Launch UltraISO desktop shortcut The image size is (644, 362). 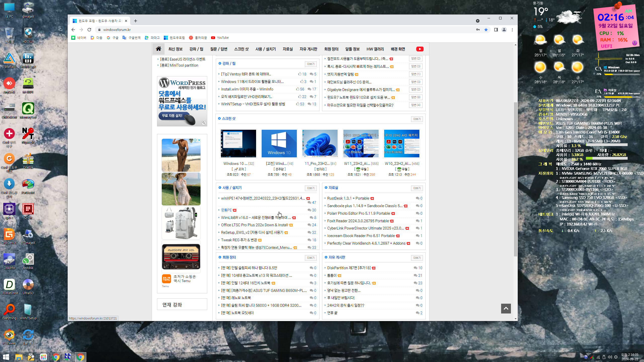(28, 287)
